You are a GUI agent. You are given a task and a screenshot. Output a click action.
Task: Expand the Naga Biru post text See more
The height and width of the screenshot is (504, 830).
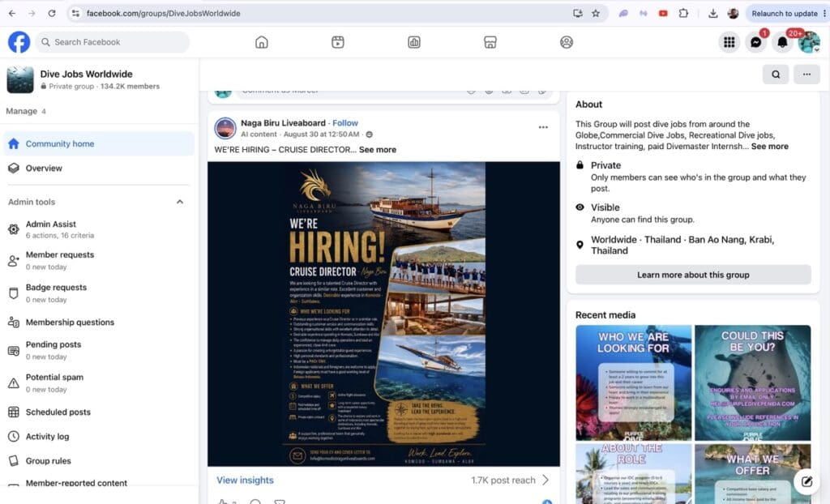click(x=378, y=150)
